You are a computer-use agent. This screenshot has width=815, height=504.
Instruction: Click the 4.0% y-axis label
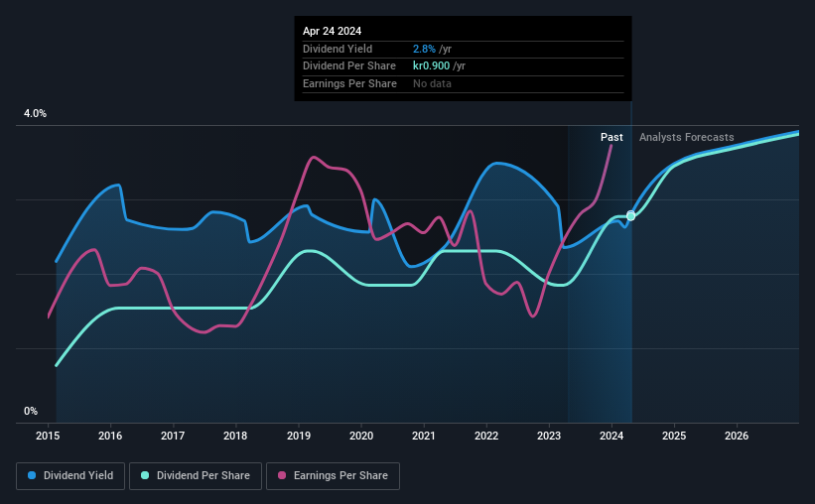tap(35, 113)
